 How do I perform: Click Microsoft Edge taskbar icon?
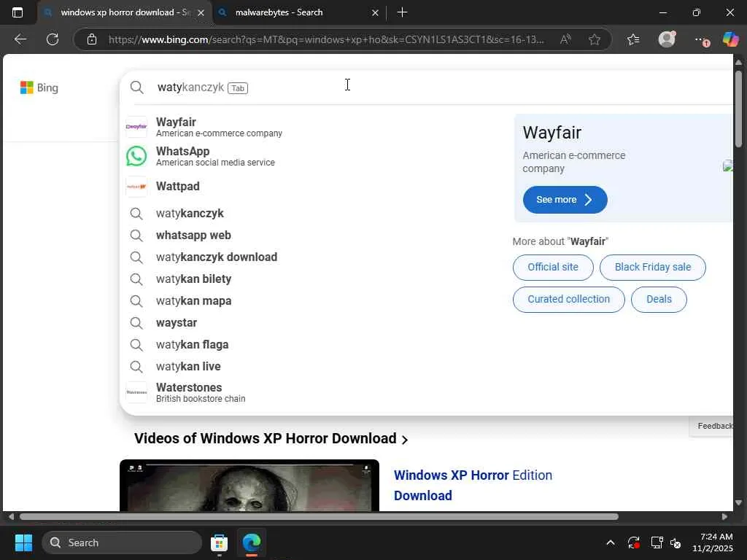[x=252, y=542]
